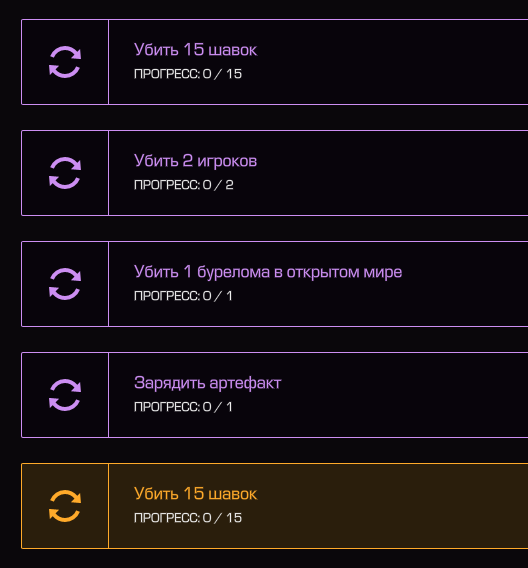
Task: Choose the 'Зарядить артефакт' quest title
Action: (208, 383)
